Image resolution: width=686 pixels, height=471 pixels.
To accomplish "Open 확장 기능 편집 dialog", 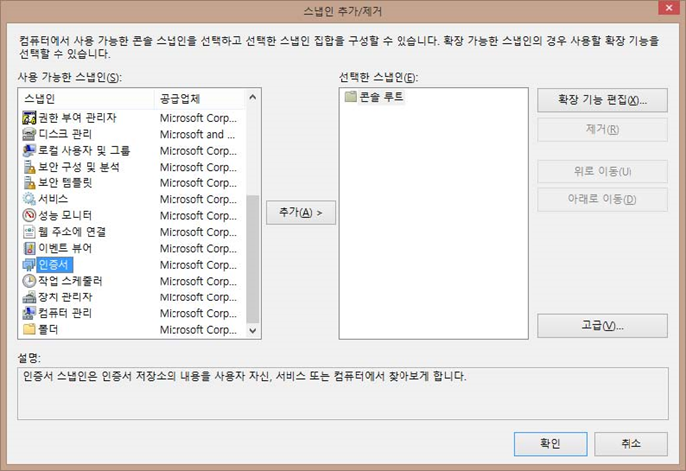I will pyautogui.click(x=602, y=100).
